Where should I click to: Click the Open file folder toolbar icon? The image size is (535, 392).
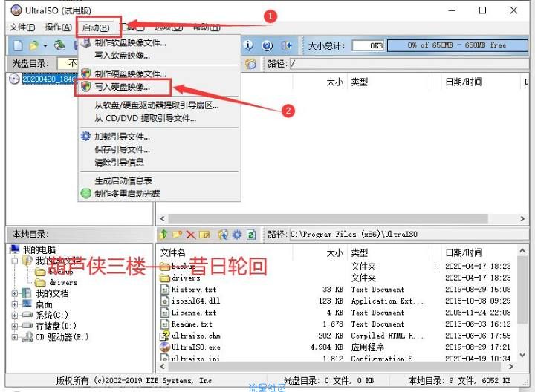(x=33, y=46)
